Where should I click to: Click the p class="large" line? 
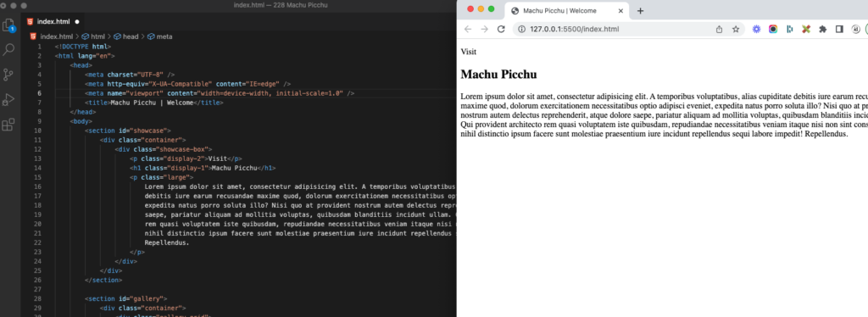pos(161,177)
